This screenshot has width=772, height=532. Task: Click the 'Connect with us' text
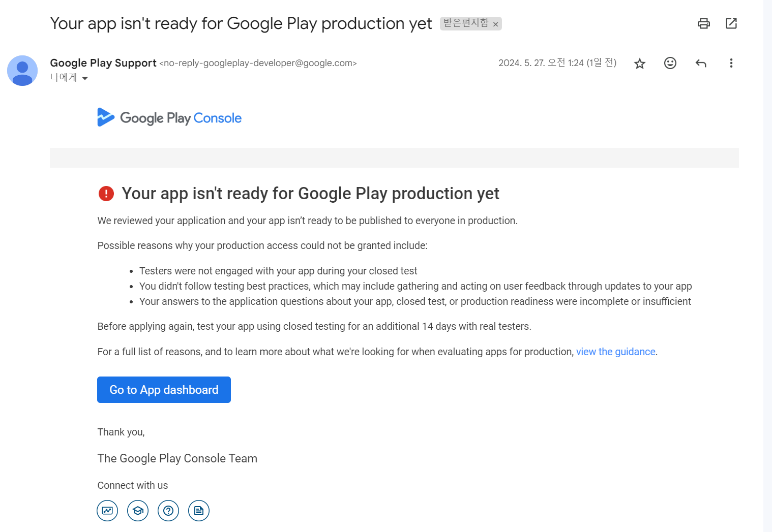click(x=133, y=485)
